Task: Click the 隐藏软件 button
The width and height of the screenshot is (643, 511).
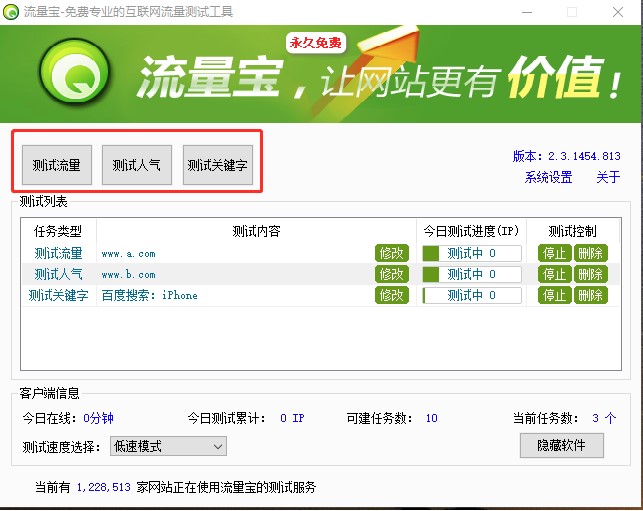Action: tap(561, 445)
